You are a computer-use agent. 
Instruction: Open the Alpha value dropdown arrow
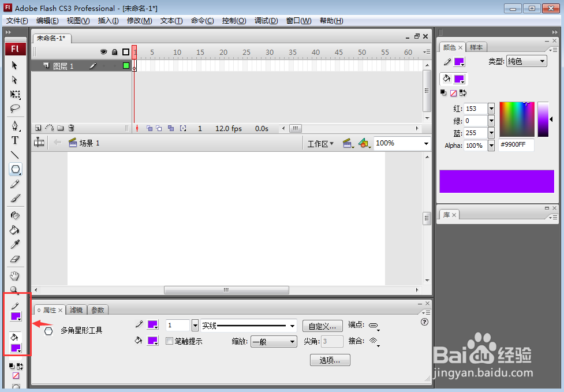(491, 145)
